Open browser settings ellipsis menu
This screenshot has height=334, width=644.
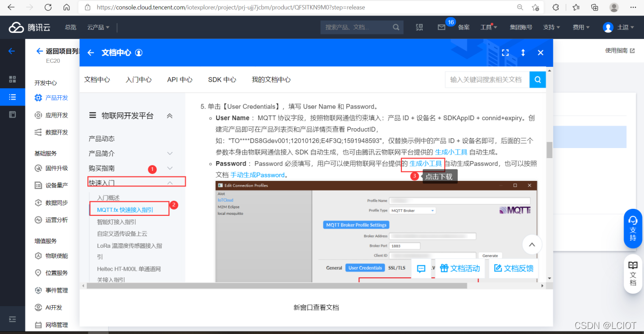click(633, 8)
